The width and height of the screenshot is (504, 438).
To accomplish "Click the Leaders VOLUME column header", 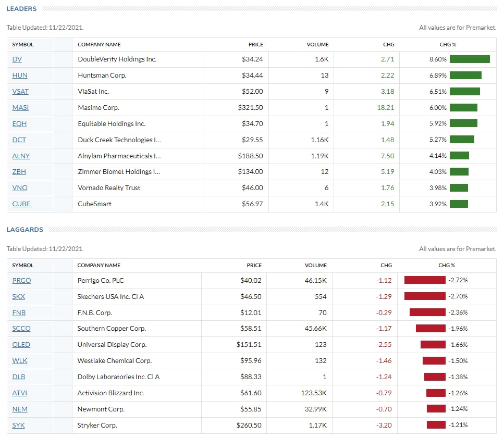I will click(317, 44).
